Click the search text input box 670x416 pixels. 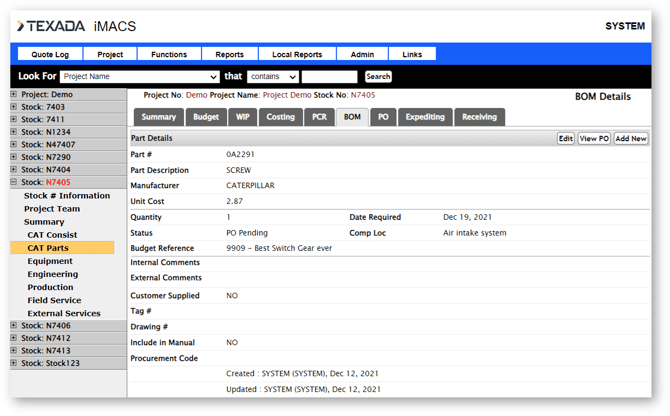tap(329, 77)
